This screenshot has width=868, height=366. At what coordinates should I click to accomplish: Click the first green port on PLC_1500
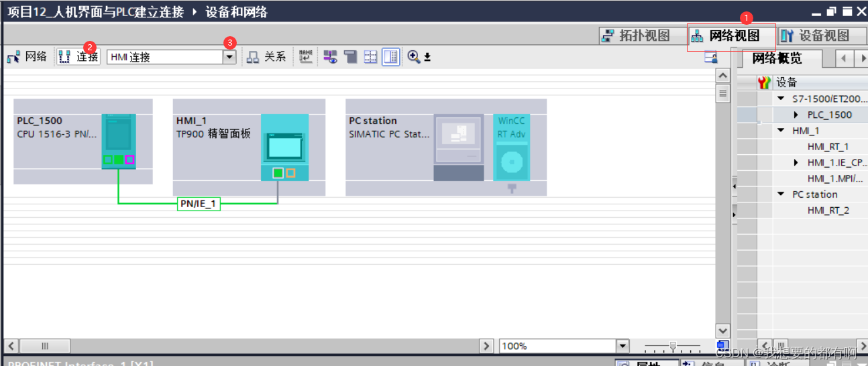point(107,160)
